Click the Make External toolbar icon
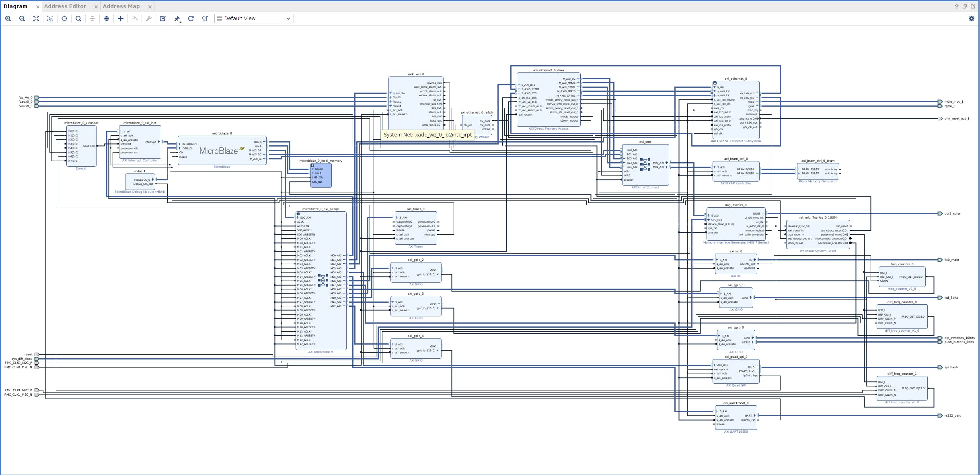This screenshot has height=475, width=980. [x=135, y=19]
